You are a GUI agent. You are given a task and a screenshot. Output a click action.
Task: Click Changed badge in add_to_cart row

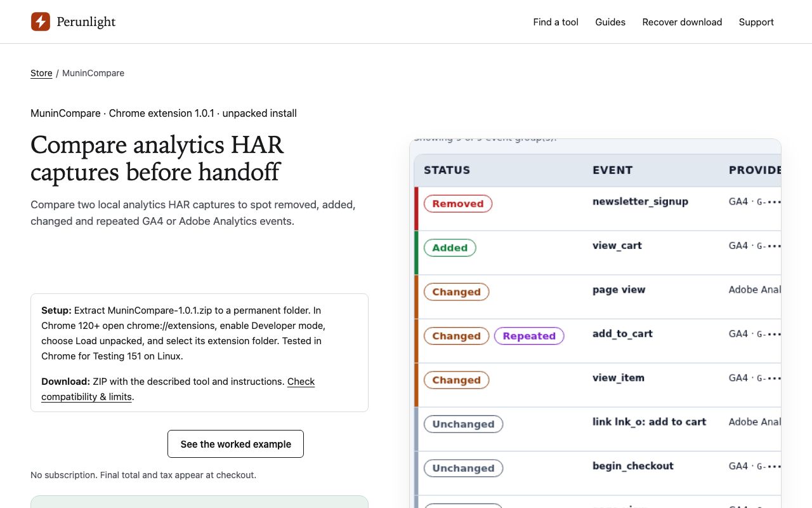pyautogui.click(x=456, y=336)
